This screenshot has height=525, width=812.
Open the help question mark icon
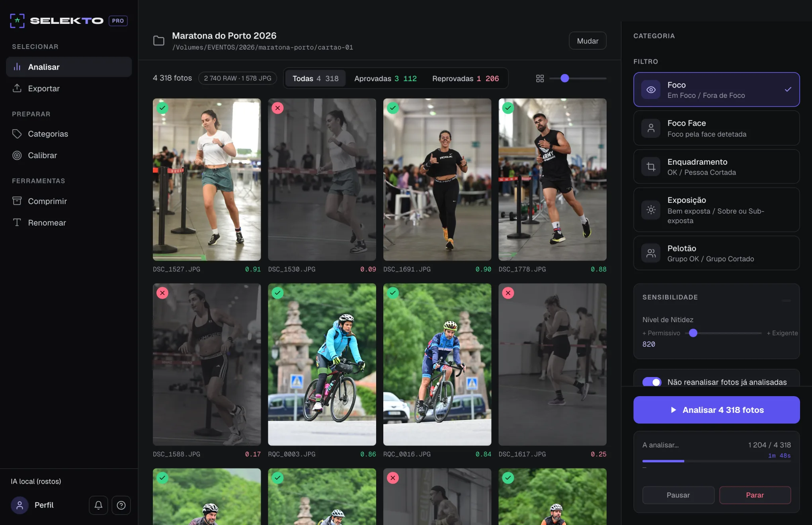(x=121, y=505)
